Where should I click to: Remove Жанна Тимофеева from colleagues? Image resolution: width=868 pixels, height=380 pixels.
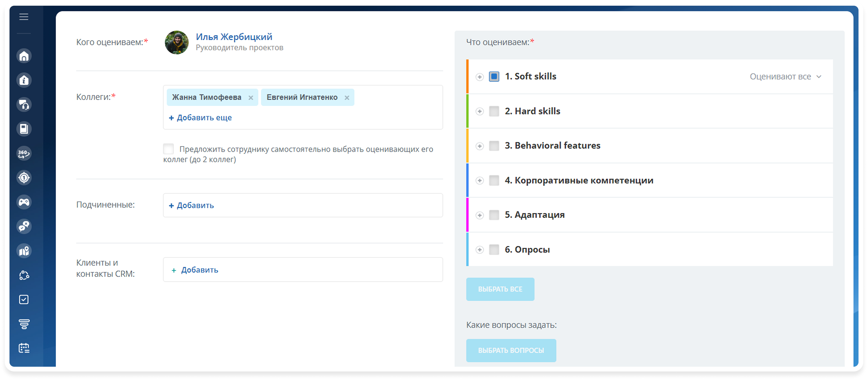coord(251,98)
